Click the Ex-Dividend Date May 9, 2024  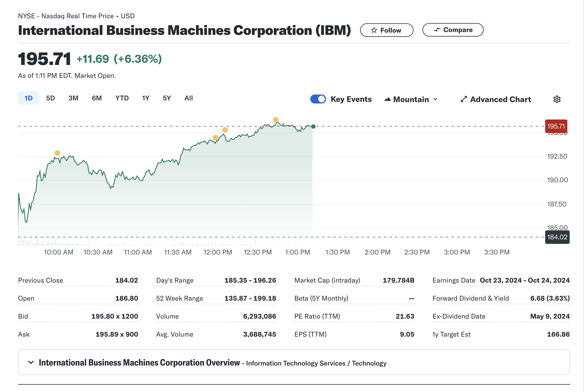coord(550,316)
